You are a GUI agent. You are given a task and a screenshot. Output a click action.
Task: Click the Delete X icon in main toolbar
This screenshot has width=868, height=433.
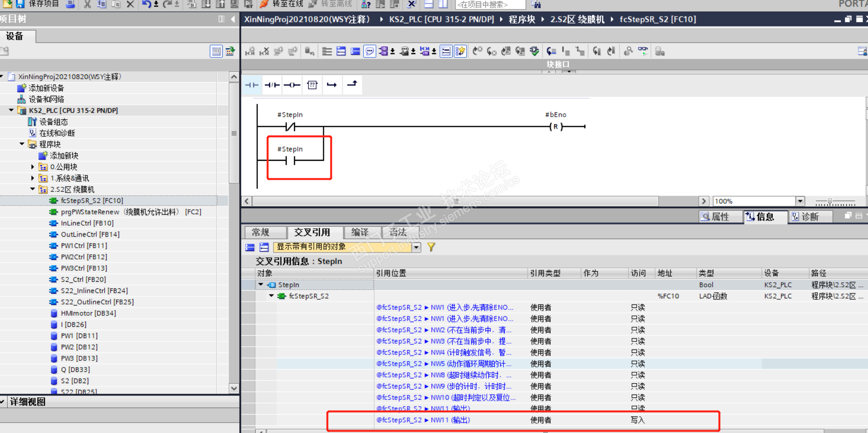[x=130, y=4]
